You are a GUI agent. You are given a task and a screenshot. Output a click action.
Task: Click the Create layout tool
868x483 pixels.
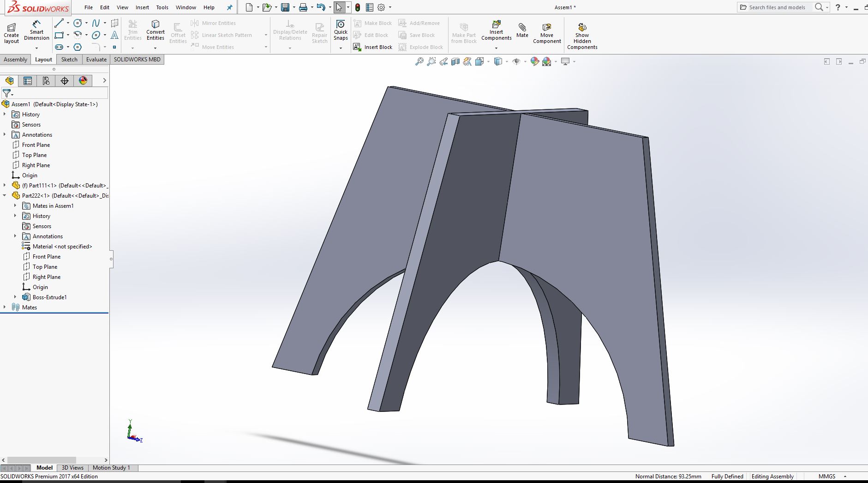(x=12, y=33)
